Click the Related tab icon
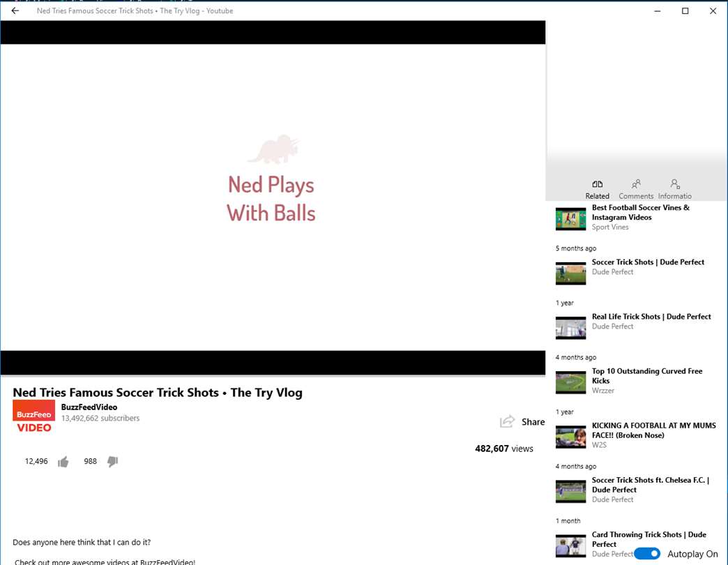Viewport: 728px width, 565px height. [597, 184]
